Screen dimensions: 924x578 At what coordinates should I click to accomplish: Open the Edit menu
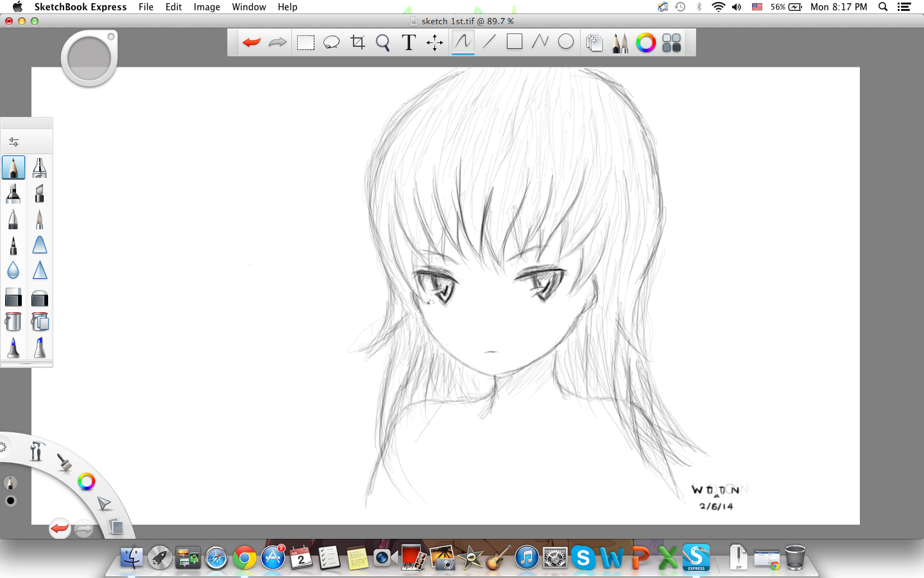click(x=173, y=7)
